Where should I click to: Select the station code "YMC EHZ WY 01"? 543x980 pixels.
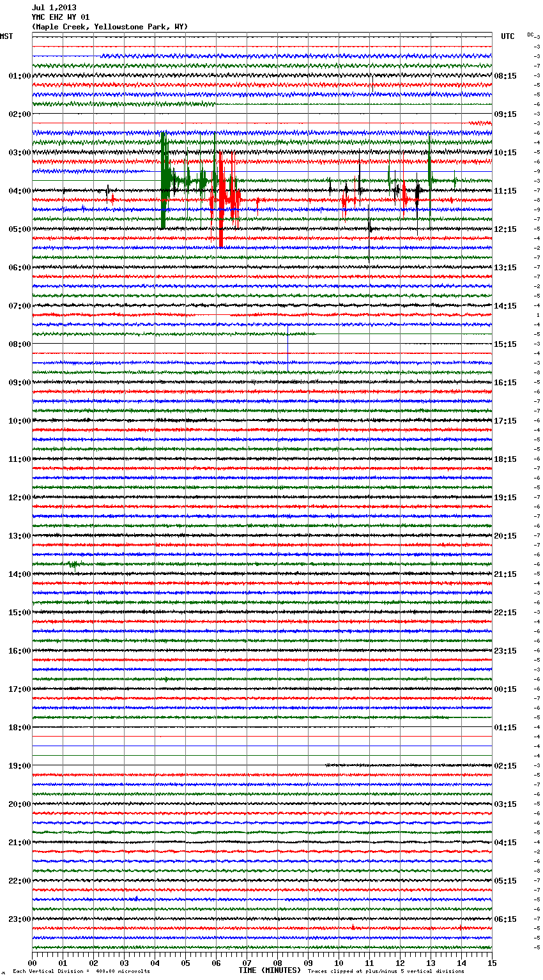(61, 17)
